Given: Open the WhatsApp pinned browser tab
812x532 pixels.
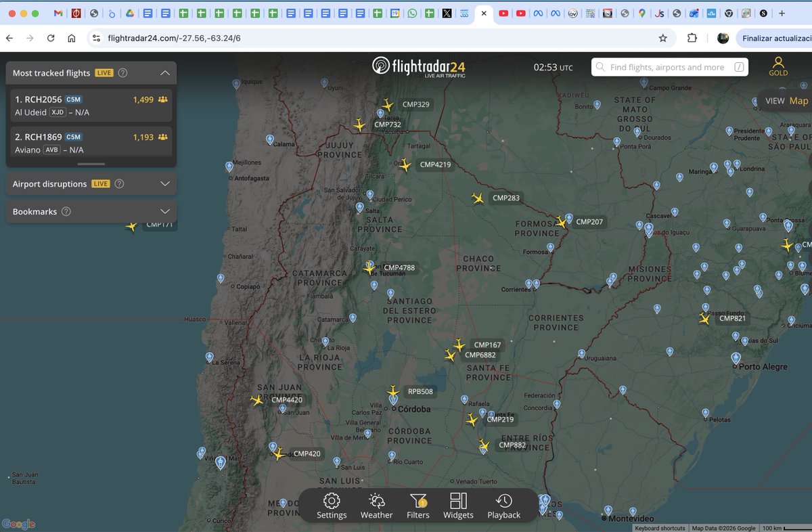Looking at the screenshot, I should pyautogui.click(x=413, y=12).
